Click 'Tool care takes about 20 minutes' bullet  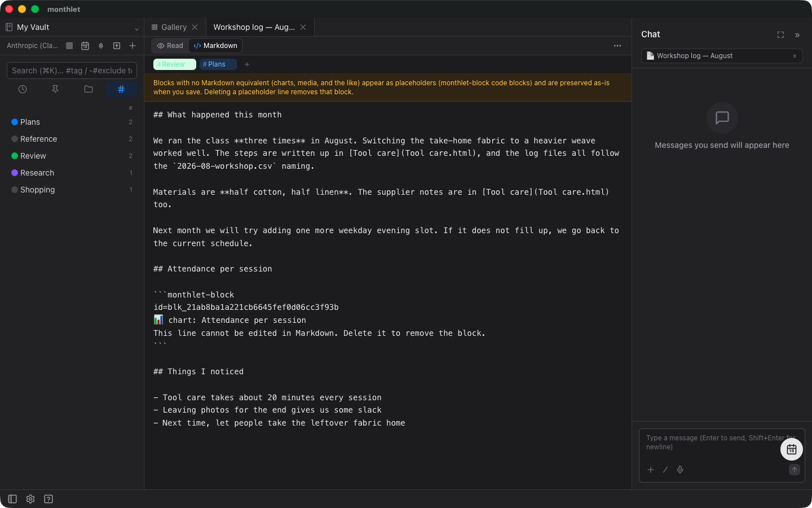point(267,397)
